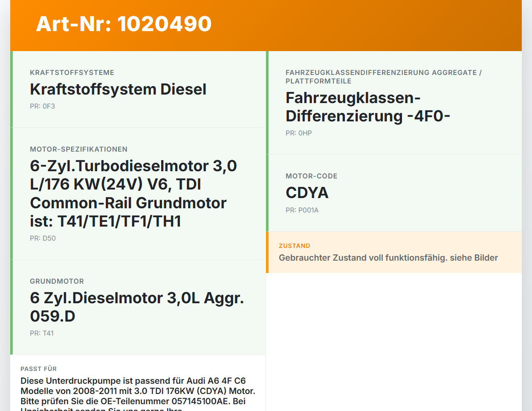This screenshot has height=411, width=532.
Task: Click Kraftstoffsystem Diesel value
Action: point(118,89)
